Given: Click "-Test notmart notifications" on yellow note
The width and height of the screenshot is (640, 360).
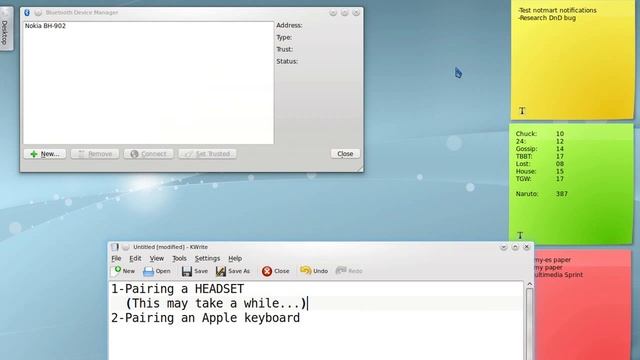Looking at the screenshot, I should click(x=557, y=10).
